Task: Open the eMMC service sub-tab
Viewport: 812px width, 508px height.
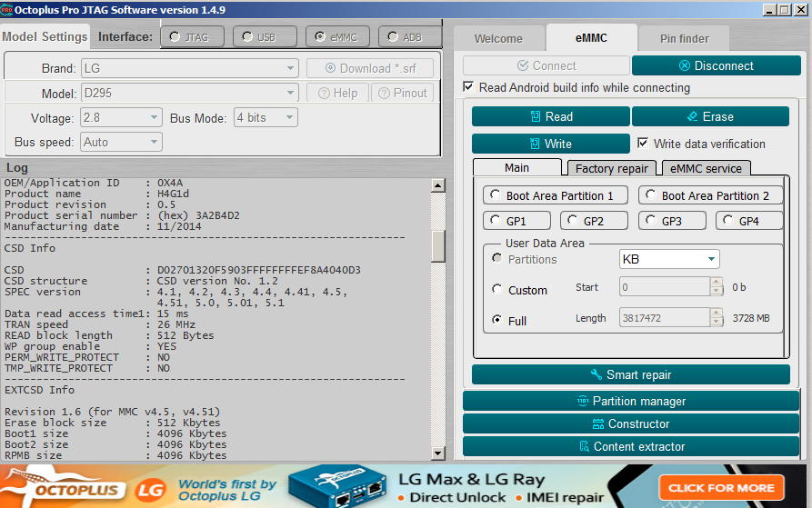Action: [706, 169]
